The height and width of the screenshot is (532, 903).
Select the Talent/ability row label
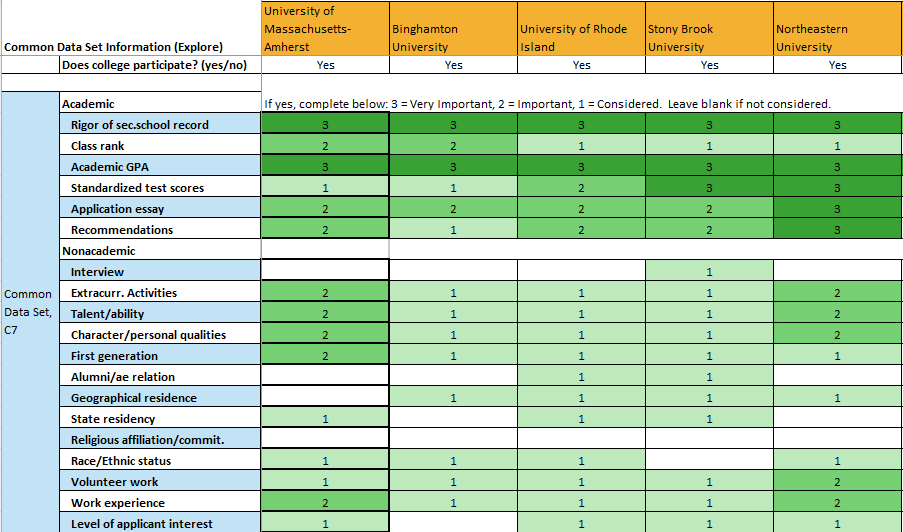(x=160, y=314)
